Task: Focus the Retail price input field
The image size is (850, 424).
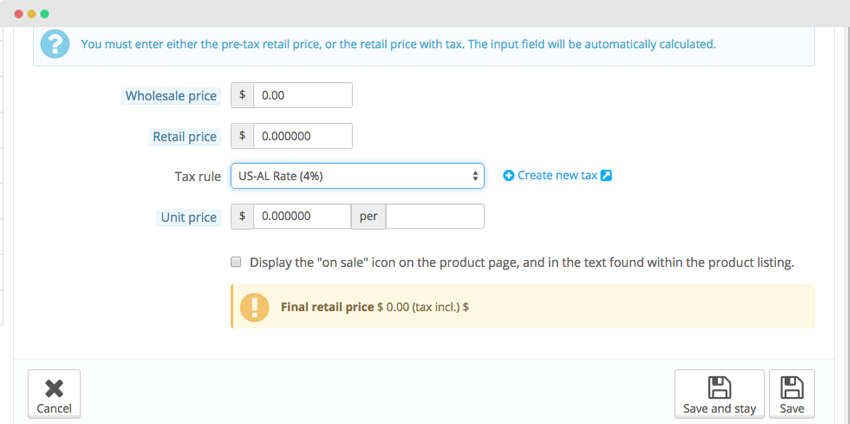Action: (302, 136)
